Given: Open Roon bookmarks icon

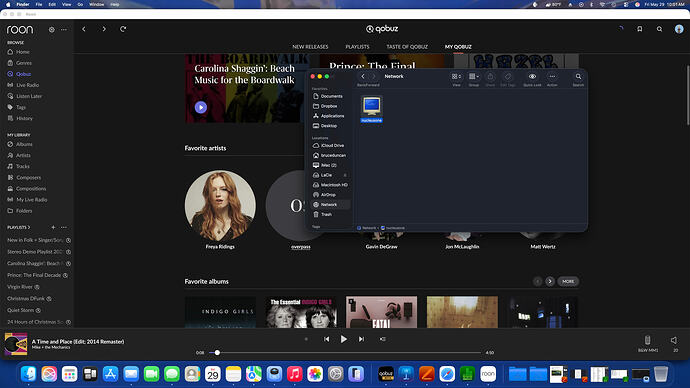Looking at the screenshot, I should pos(639,29).
